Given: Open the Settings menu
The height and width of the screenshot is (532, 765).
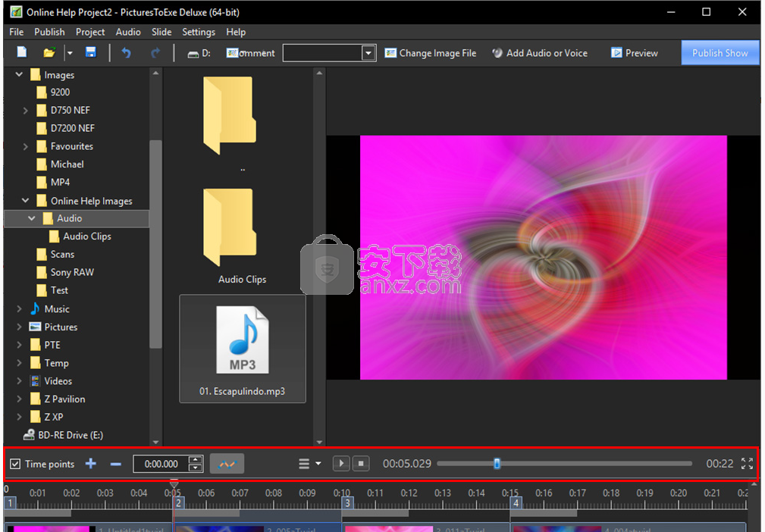Looking at the screenshot, I should 199,32.
